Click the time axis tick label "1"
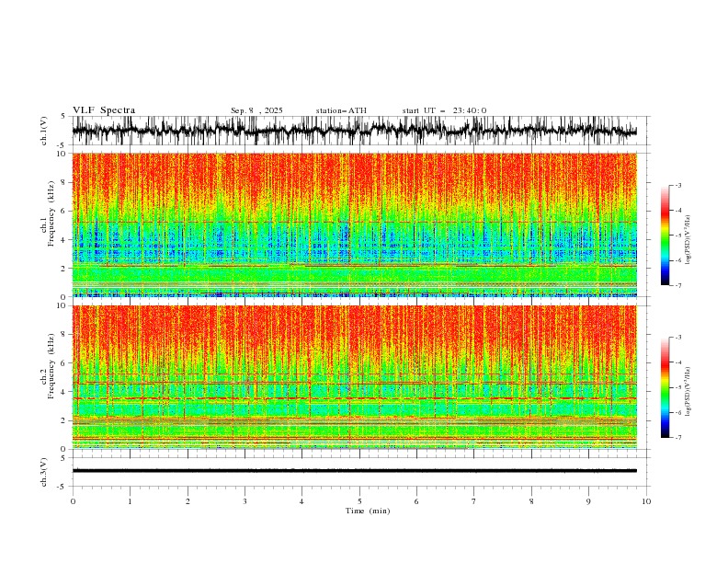The width and height of the screenshot is (728, 563). [130, 501]
